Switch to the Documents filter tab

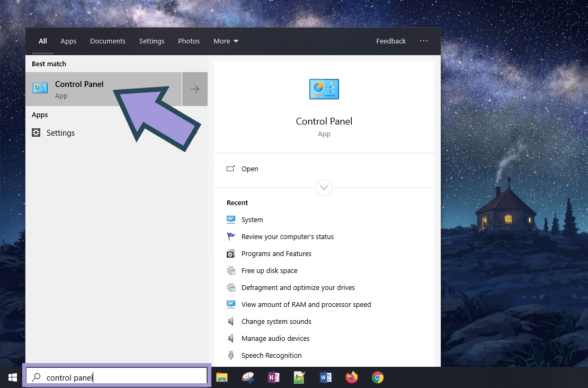108,41
